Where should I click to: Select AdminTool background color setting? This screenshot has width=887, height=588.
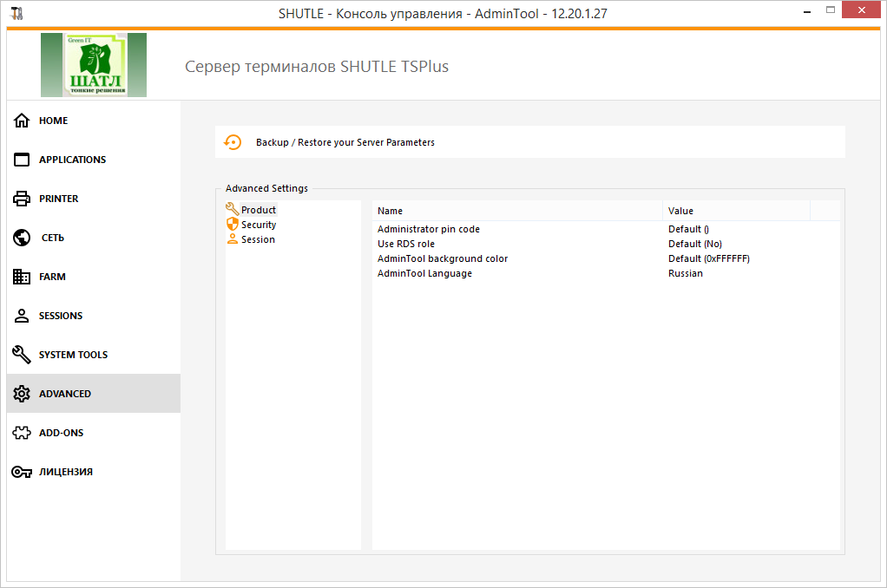point(443,258)
